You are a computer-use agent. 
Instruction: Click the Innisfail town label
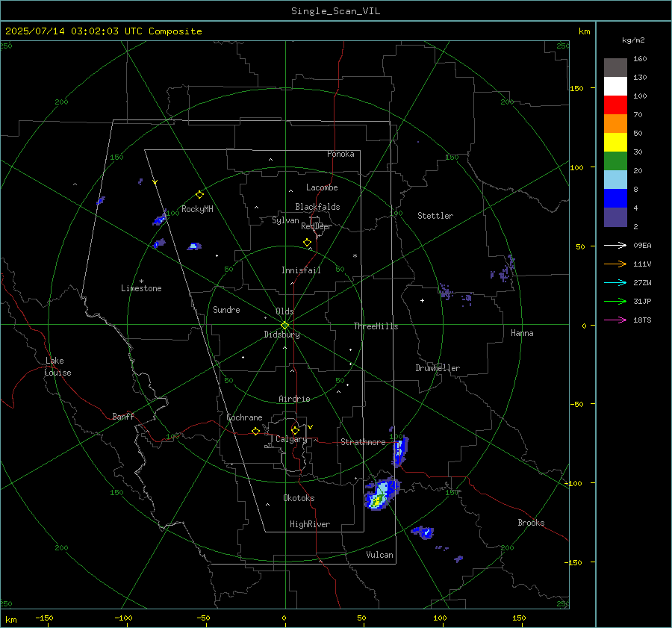pos(301,270)
